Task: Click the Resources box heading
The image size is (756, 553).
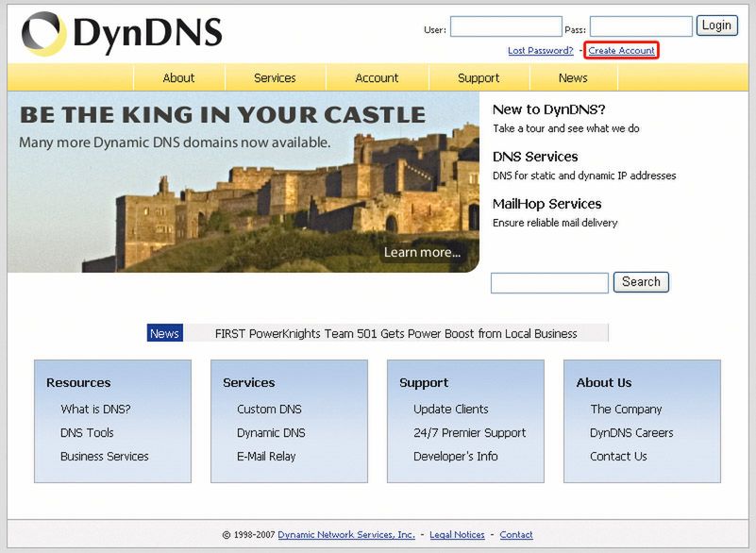Action: (x=78, y=383)
